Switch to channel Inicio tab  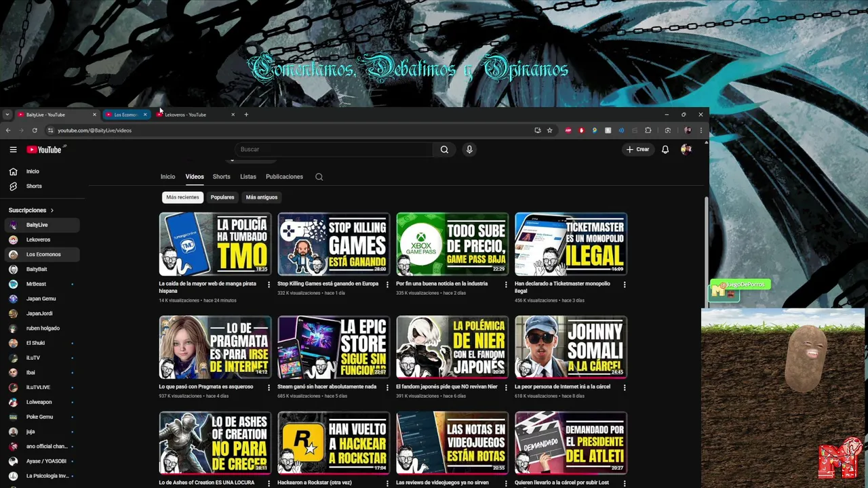tap(167, 177)
